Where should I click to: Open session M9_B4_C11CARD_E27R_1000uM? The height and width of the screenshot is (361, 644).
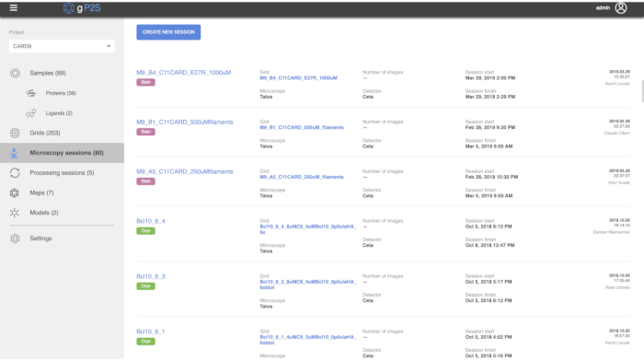tap(184, 73)
